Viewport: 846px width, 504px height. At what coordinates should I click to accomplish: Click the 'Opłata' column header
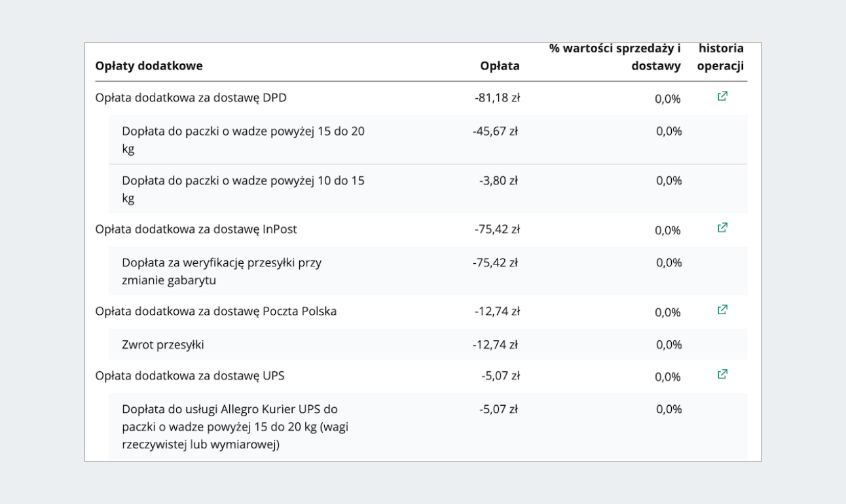(x=500, y=65)
